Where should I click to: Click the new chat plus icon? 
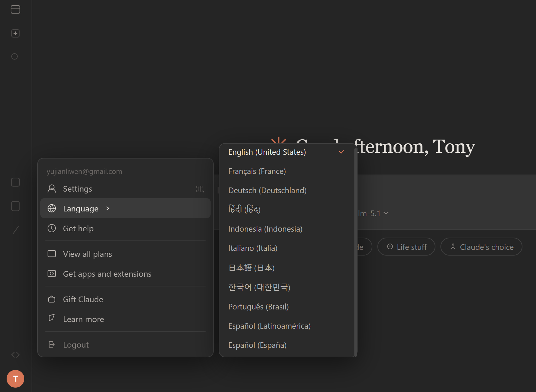[x=15, y=33]
